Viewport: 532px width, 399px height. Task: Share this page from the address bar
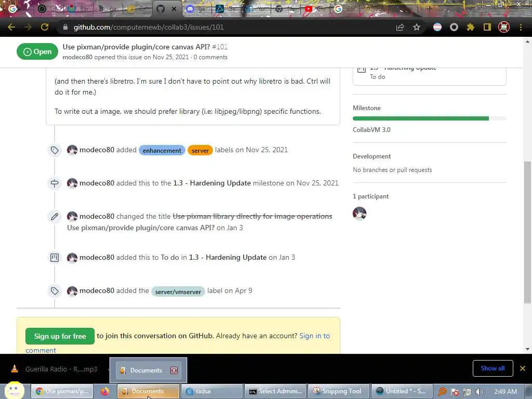pos(400,27)
